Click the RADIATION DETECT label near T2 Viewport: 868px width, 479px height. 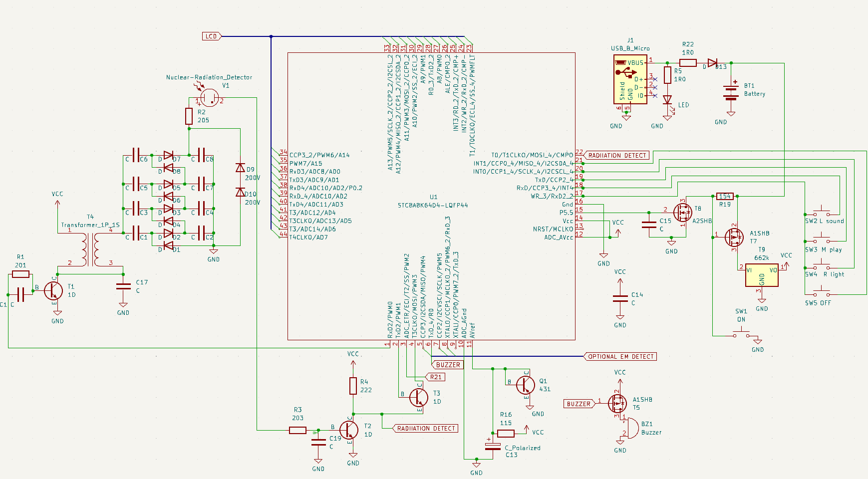click(426, 428)
